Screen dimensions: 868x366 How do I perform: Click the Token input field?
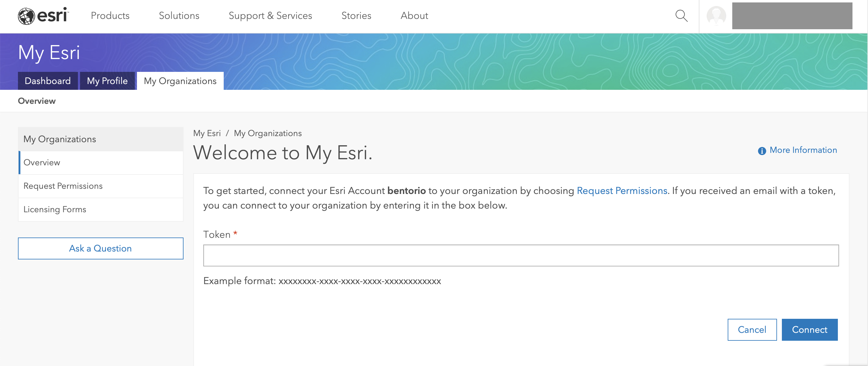click(x=521, y=255)
